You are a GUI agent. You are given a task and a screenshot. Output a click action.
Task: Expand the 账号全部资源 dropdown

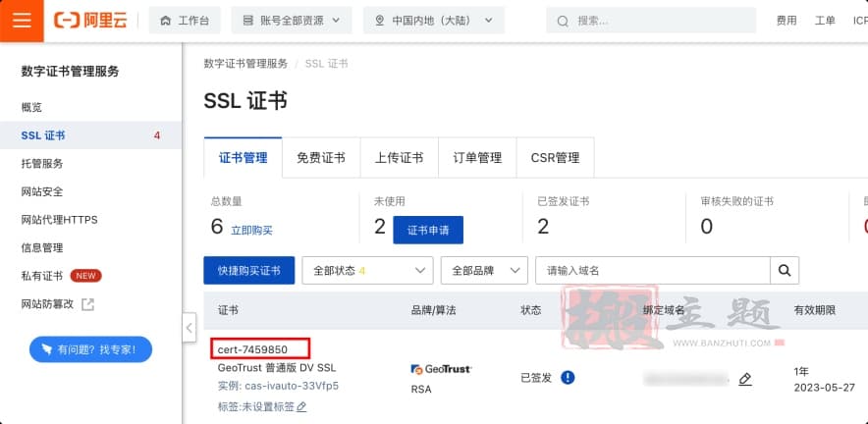[291, 21]
